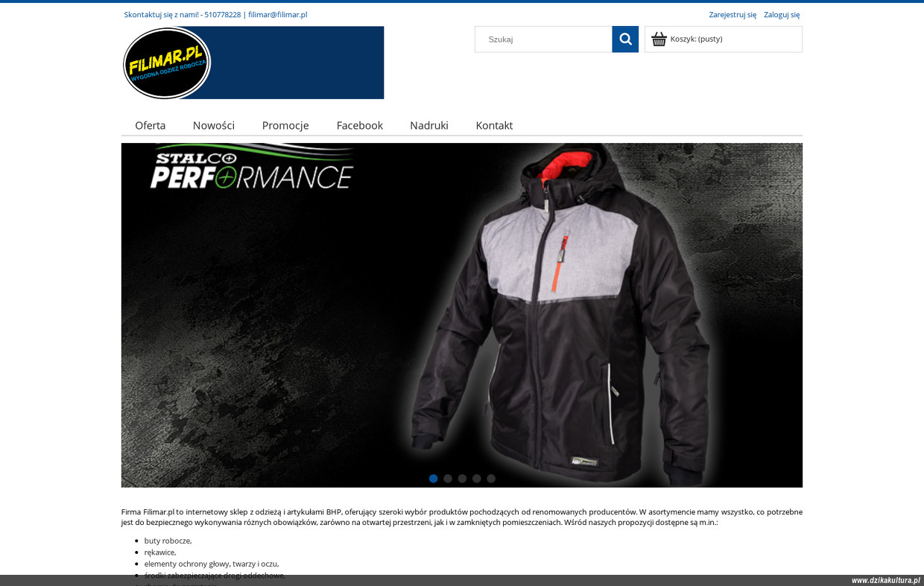Click the Stalco Performance jacket banner
Screen dimensions: 924x586
pyautogui.click(x=462, y=315)
